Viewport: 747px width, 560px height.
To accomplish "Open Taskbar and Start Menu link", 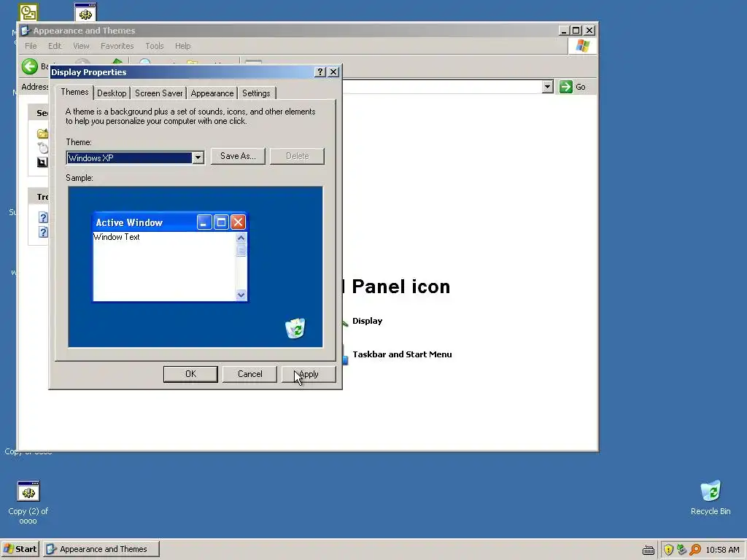I will (402, 354).
